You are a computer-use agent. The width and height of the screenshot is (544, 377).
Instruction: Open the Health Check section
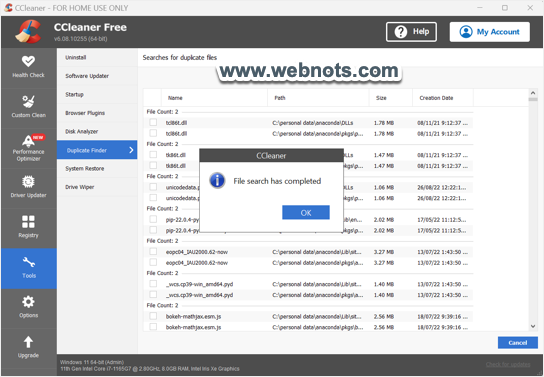(28, 67)
